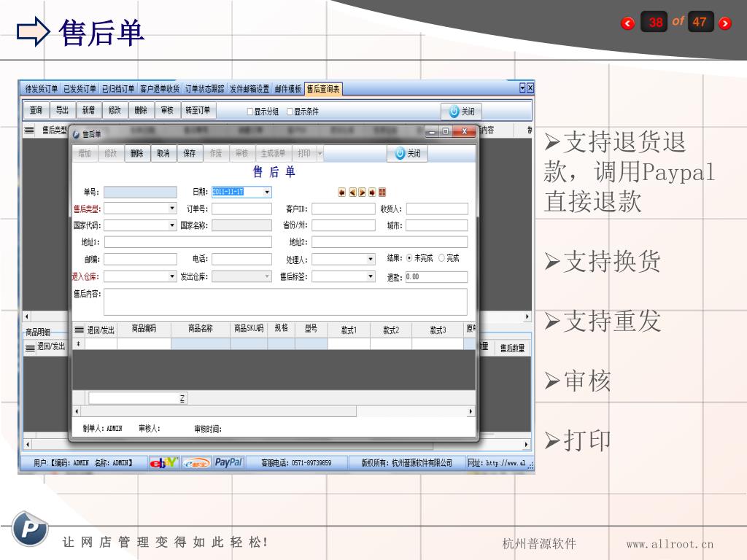The height and width of the screenshot is (560, 747).
Task: Click the 新增 button in the main toolbar
Action: (x=88, y=111)
